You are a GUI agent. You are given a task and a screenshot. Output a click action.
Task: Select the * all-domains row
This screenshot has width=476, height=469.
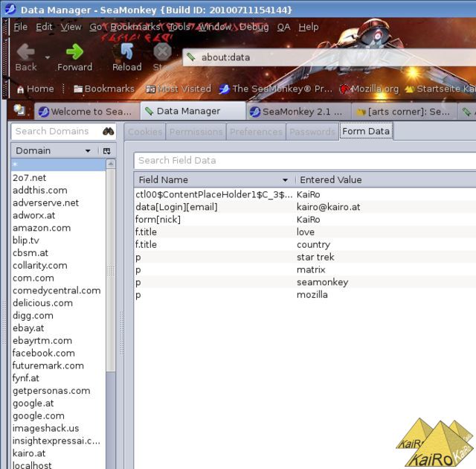click(x=58, y=165)
